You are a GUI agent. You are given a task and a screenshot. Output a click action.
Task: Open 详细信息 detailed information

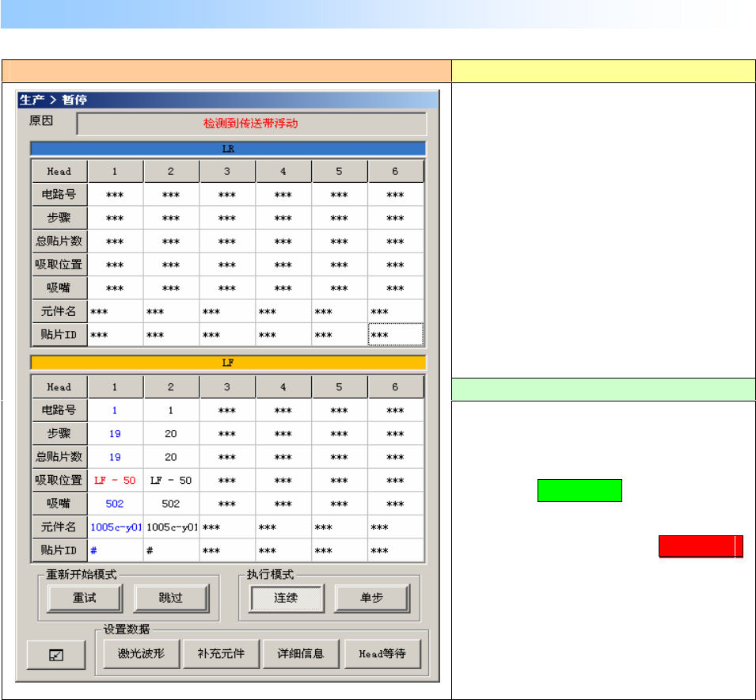click(x=301, y=654)
